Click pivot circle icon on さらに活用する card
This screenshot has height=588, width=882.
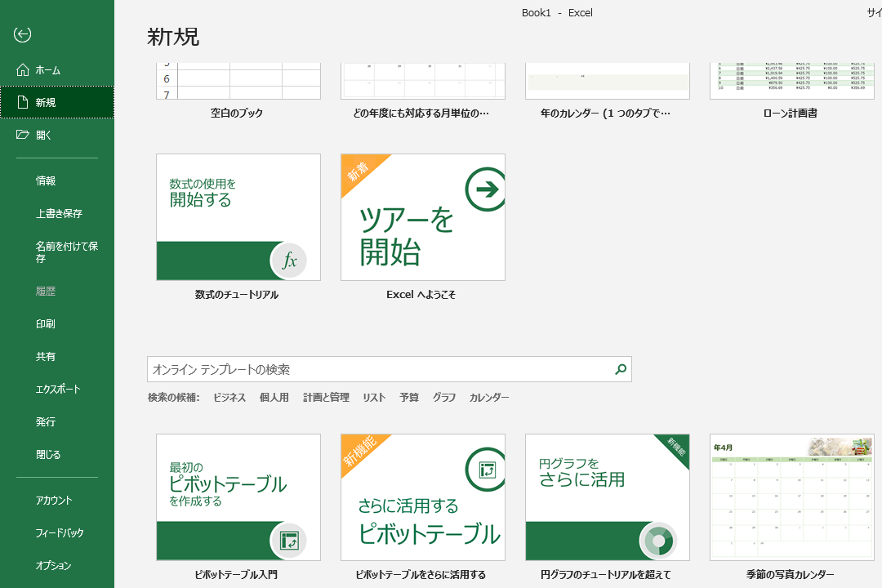click(x=485, y=470)
